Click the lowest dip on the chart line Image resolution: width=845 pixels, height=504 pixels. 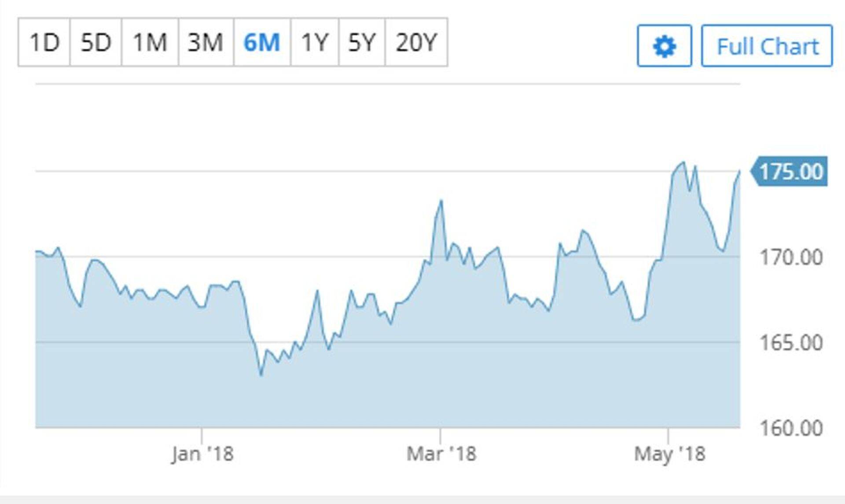point(261,375)
